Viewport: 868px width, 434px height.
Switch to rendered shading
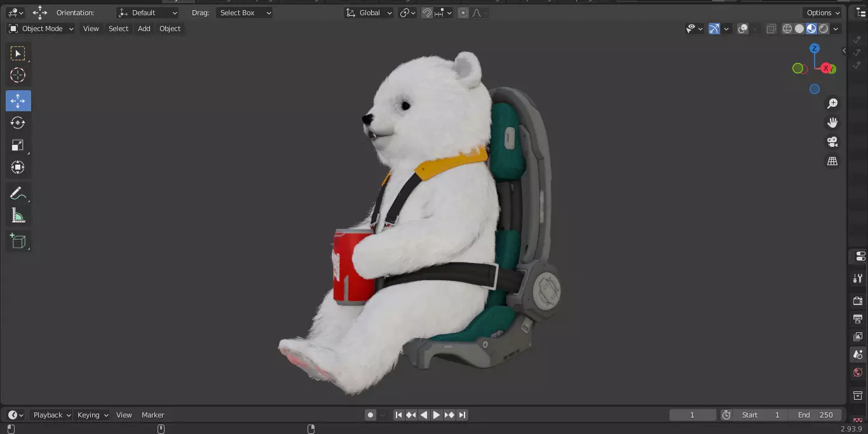824,29
